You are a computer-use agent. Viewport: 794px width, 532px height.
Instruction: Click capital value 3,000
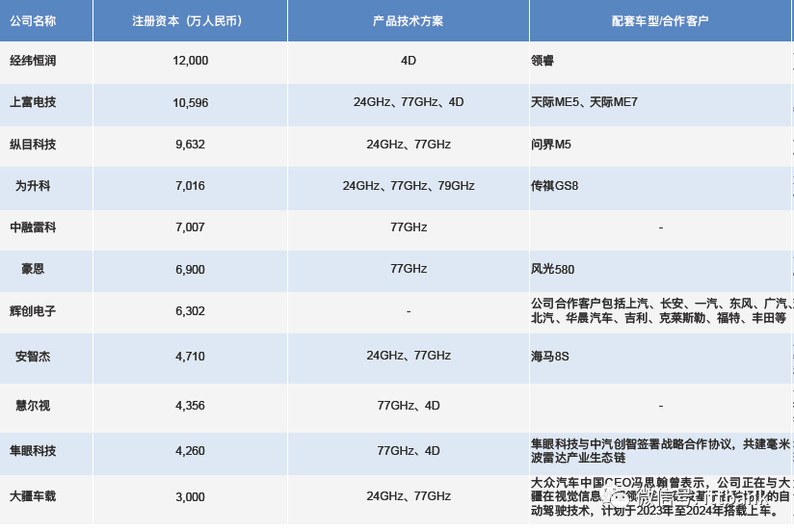191,497
